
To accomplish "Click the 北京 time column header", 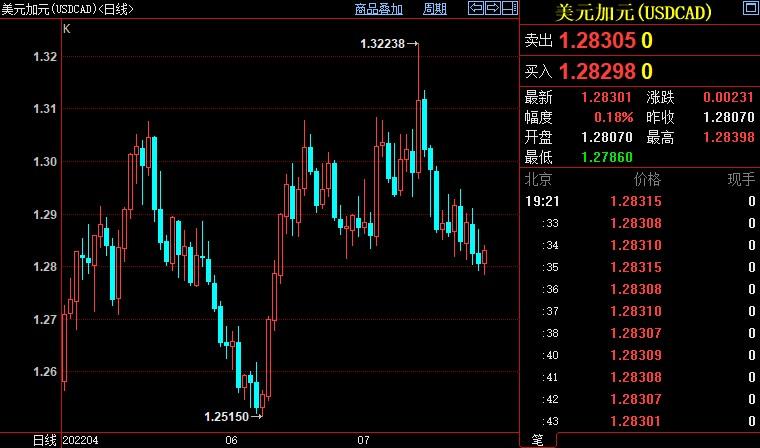I will [x=538, y=180].
